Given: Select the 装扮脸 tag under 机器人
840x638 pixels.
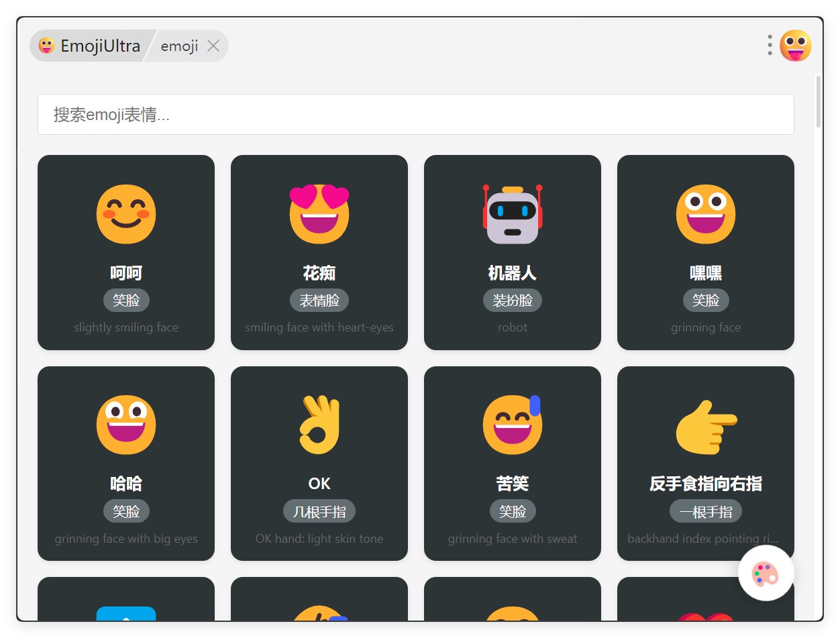Looking at the screenshot, I should 513,301.
